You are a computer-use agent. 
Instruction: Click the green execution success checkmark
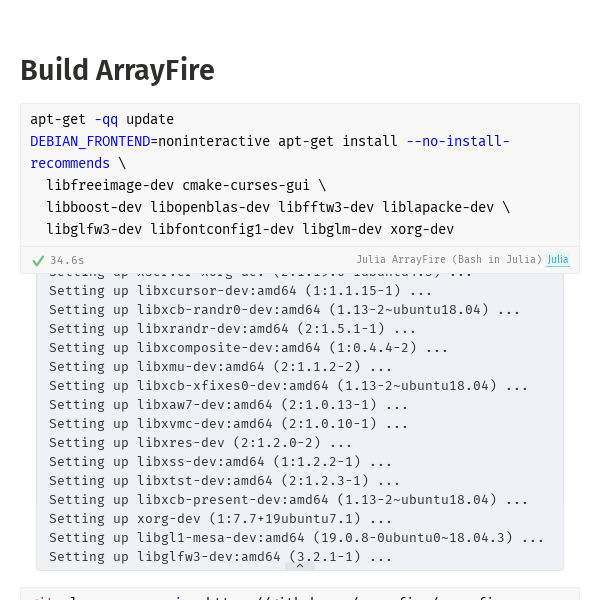coord(38,260)
